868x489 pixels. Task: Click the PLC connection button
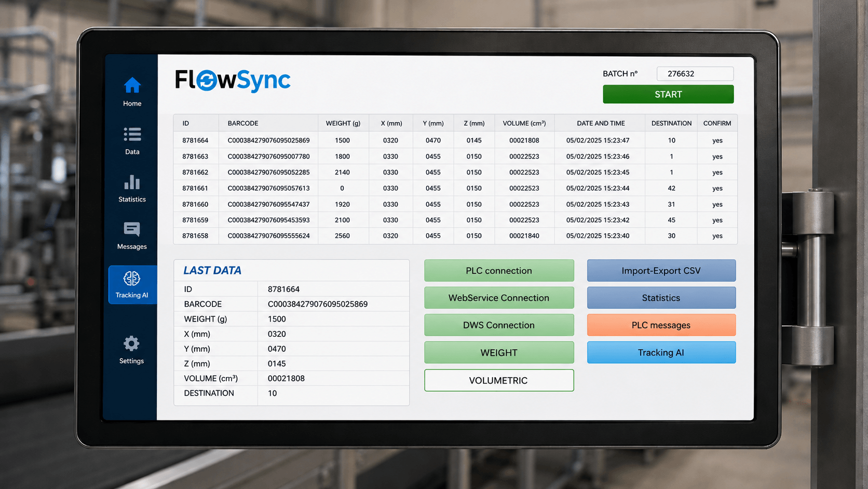[499, 271]
